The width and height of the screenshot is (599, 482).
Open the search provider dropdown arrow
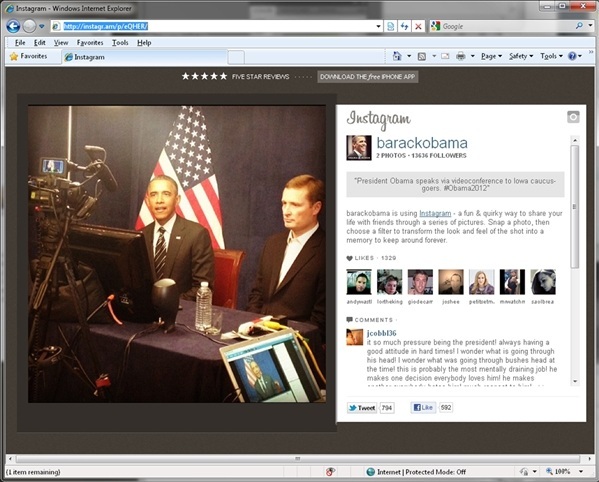590,26
